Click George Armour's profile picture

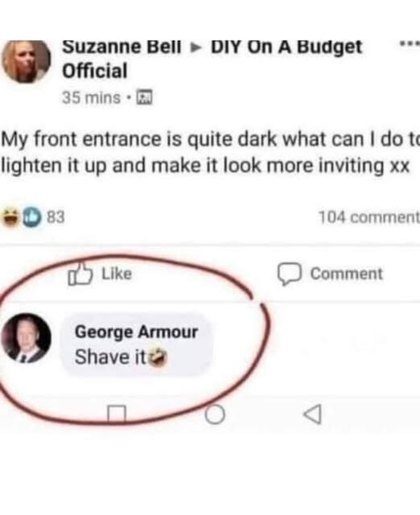[27, 338]
